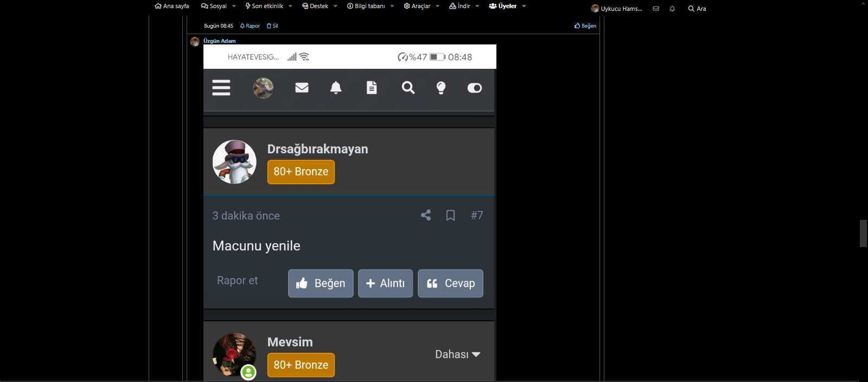Image resolution: width=868 pixels, height=382 pixels.
Task: Open the Bilgi tabanı menu item
Action: 366,6
